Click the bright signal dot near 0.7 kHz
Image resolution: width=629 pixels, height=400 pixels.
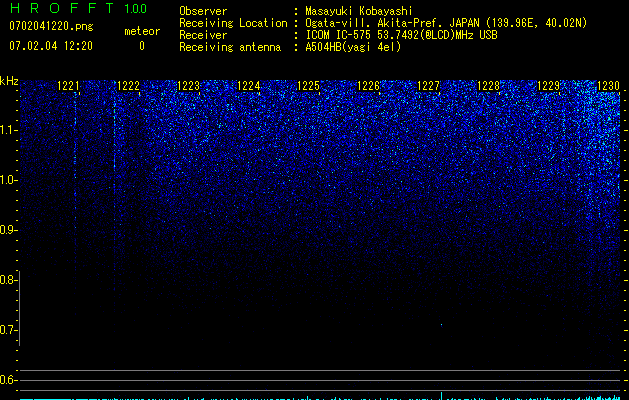pyautogui.click(x=441, y=325)
